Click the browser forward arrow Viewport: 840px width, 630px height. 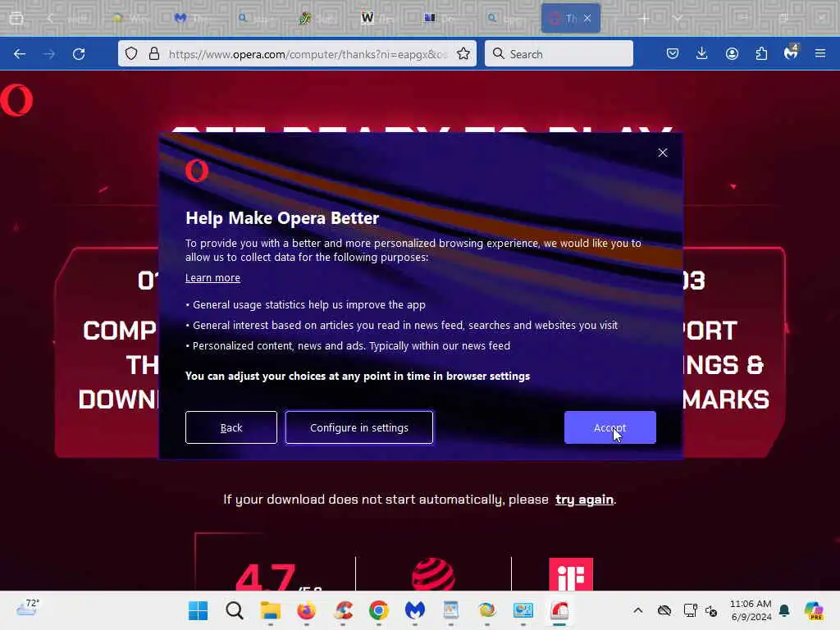coord(49,53)
